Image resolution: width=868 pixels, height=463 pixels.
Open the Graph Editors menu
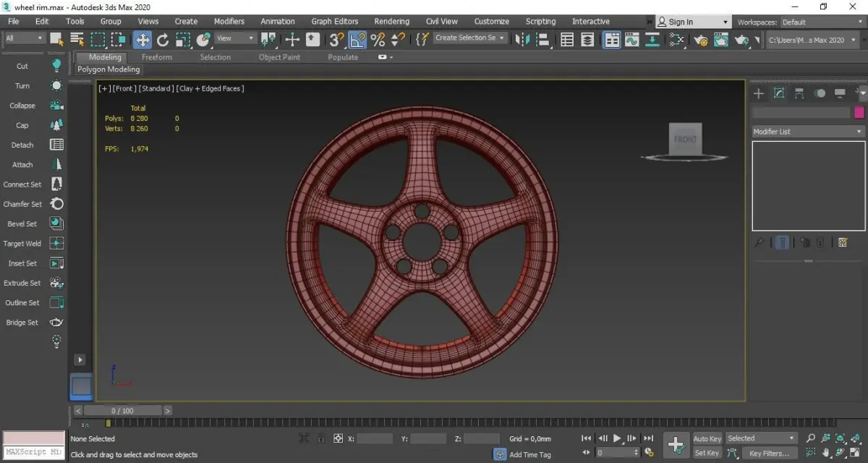(335, 22)
